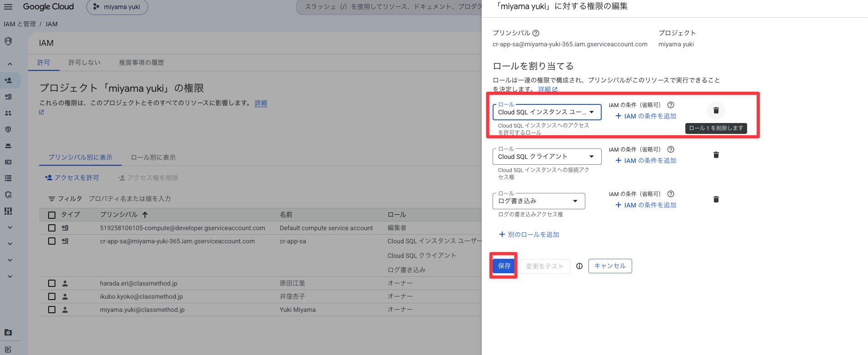Screen dimensions: 868x355
Task: Click the キャンセル button
Action: [x=610, y=266]
